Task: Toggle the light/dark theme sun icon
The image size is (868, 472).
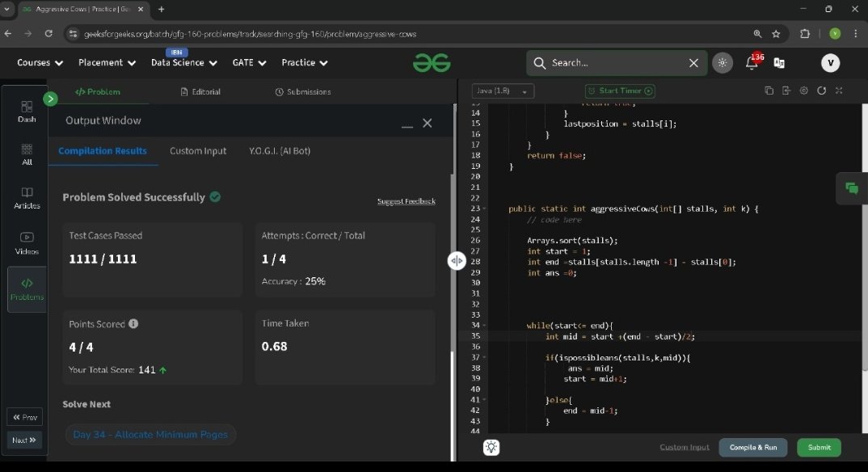Action: tap(723, 62)
